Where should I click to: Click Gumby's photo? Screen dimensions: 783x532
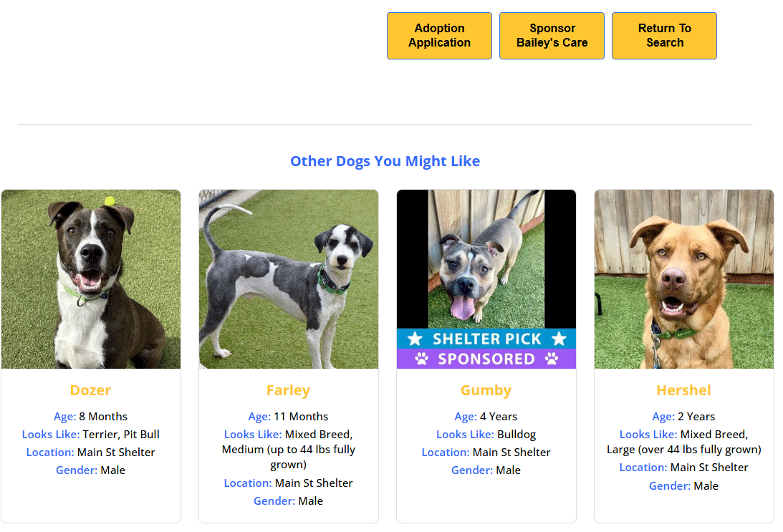click(x=486, y=258)
